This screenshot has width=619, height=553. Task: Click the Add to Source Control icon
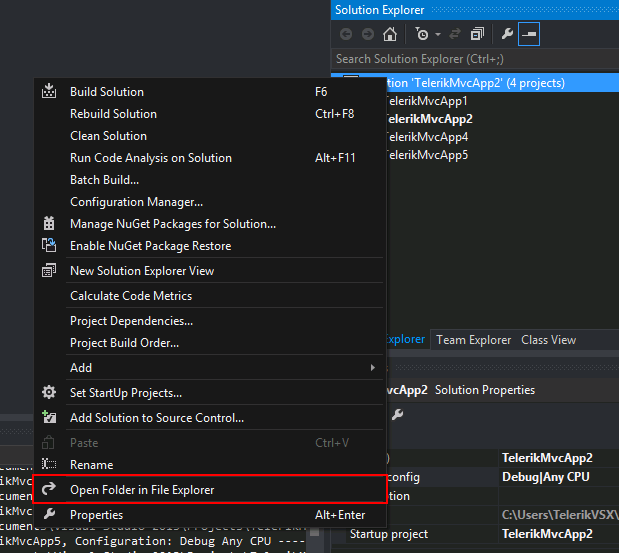tap(49, 417)
